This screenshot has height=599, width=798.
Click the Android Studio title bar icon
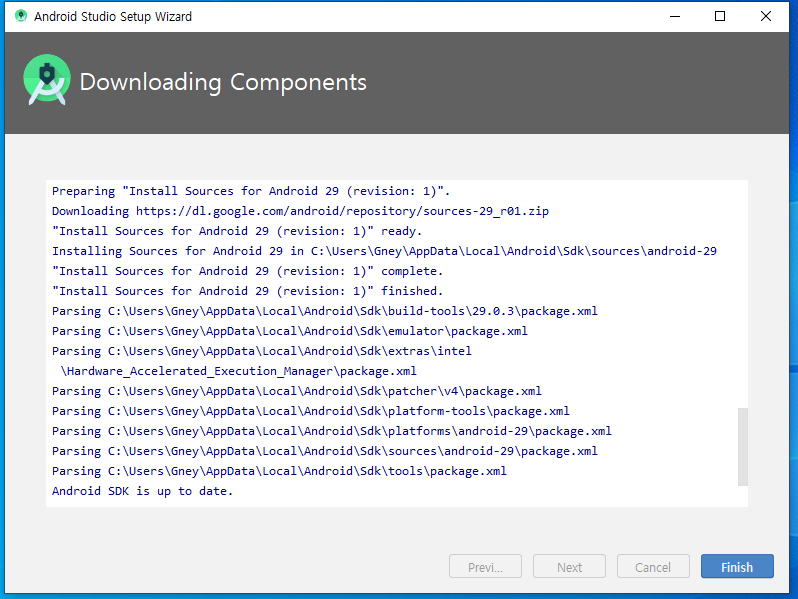tap(21, 16)
